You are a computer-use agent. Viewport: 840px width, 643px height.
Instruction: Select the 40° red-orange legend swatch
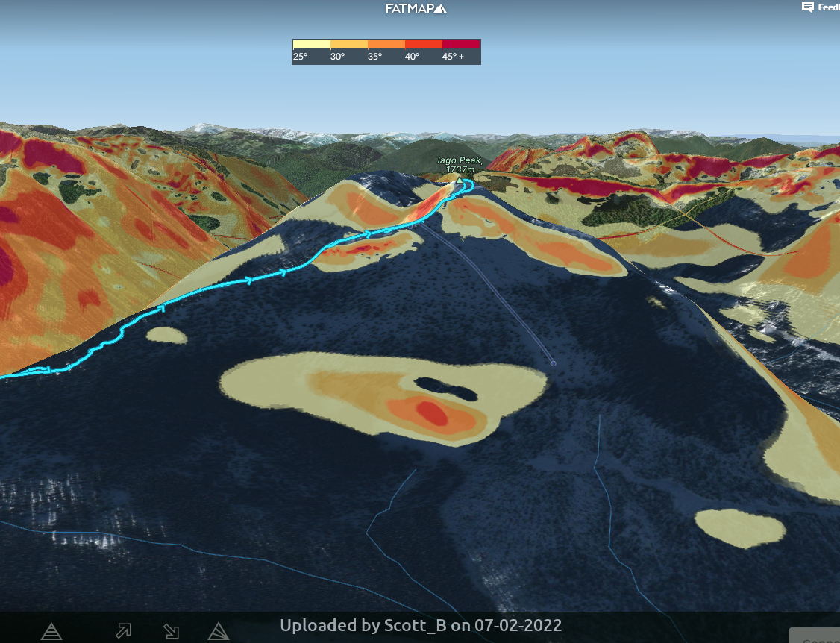pos(424,44)
